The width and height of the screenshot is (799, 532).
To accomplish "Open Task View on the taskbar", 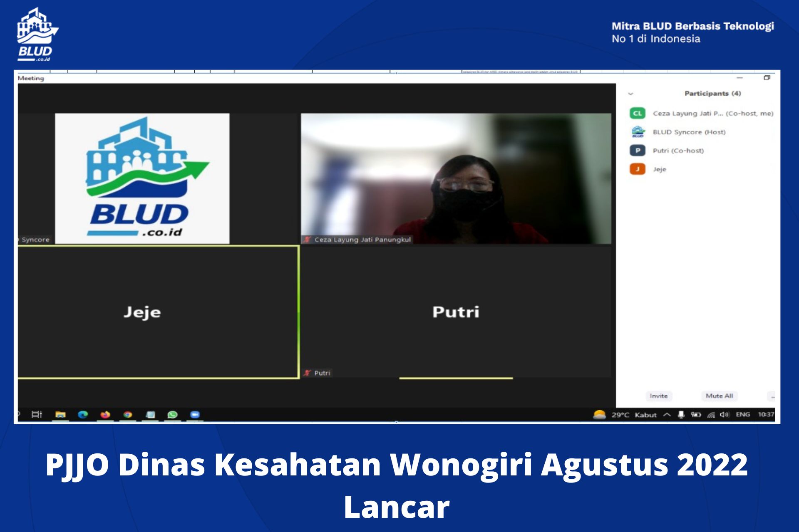I will [x=37, y=414].
